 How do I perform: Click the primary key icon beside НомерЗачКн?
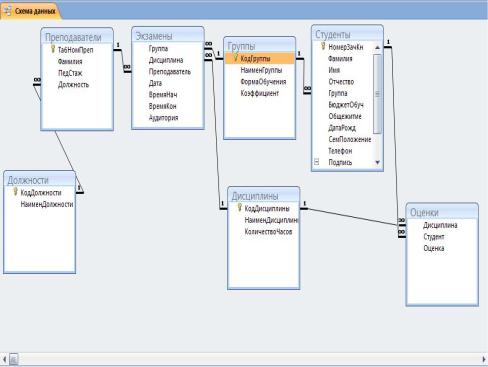pyautogui.click(x=323, y=46)
